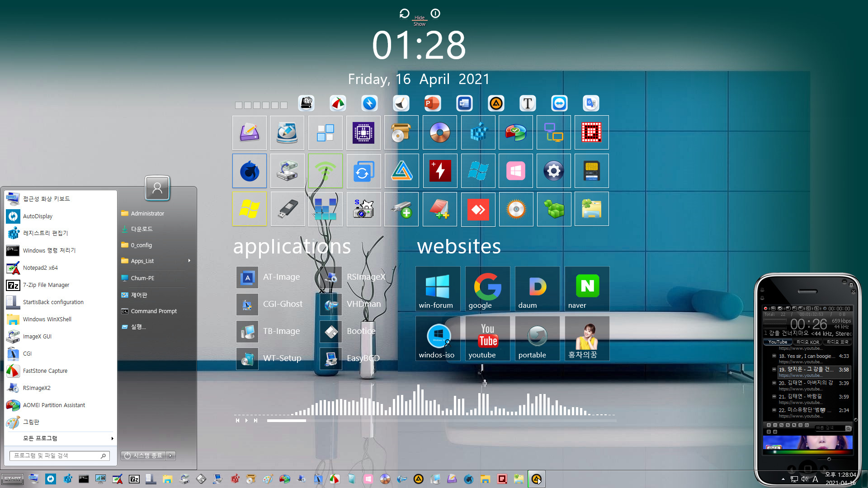Click the START button on taskbar
The width and height of the screenshot is (868, 488).
pyautogui.click(x=13, y=479)
